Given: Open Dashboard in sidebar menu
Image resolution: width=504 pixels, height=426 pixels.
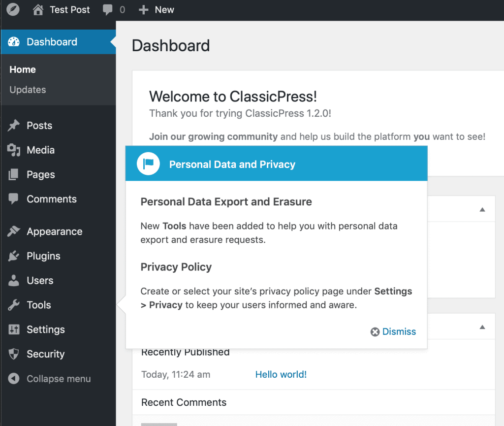Looking at the screenshot, I should [x=58, y=42].
